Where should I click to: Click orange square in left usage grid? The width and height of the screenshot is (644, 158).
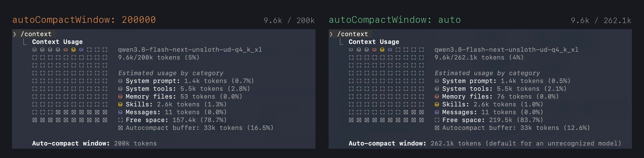(66, 50)
